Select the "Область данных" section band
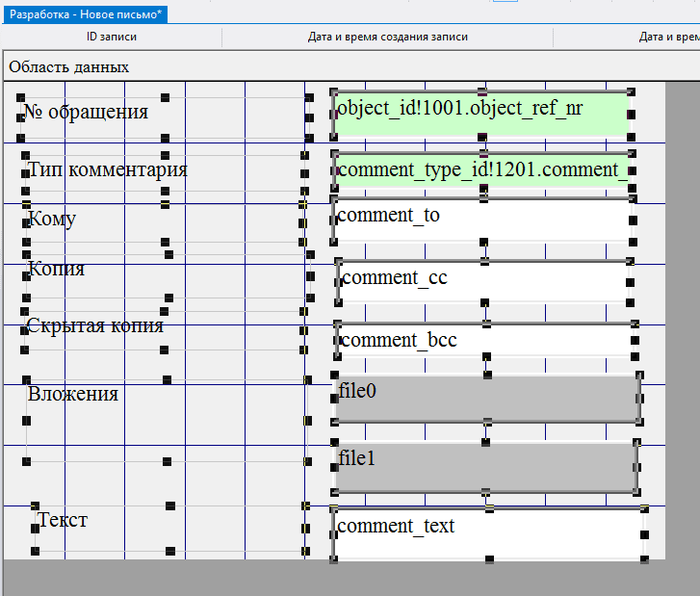Screen dimensions: 700x596 tap(69, 67)
